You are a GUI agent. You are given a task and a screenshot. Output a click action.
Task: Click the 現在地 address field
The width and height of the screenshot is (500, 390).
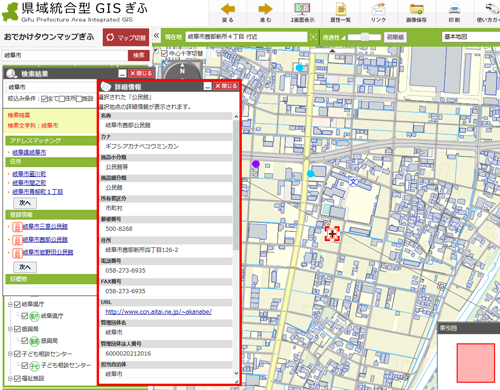click(x=246, y=37)
